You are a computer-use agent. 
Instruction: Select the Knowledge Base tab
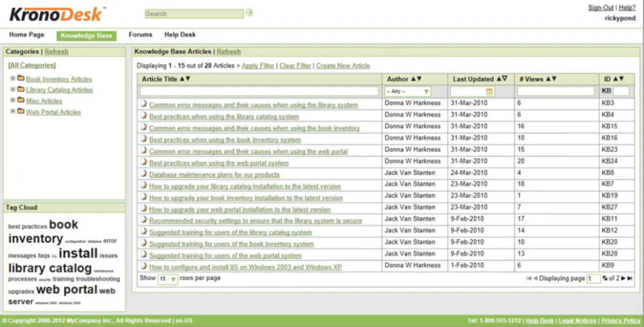(x=86, y=35)
